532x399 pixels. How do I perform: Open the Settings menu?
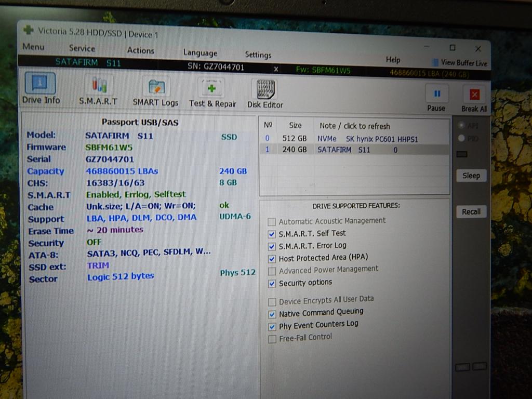[258, 55]
